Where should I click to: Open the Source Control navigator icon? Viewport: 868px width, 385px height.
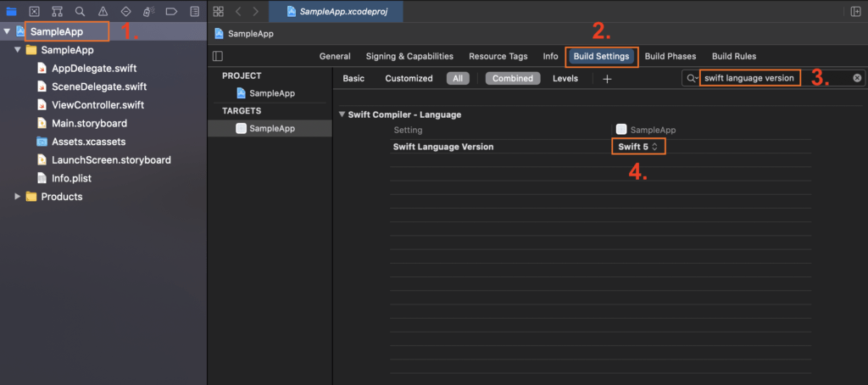point(34,11)
